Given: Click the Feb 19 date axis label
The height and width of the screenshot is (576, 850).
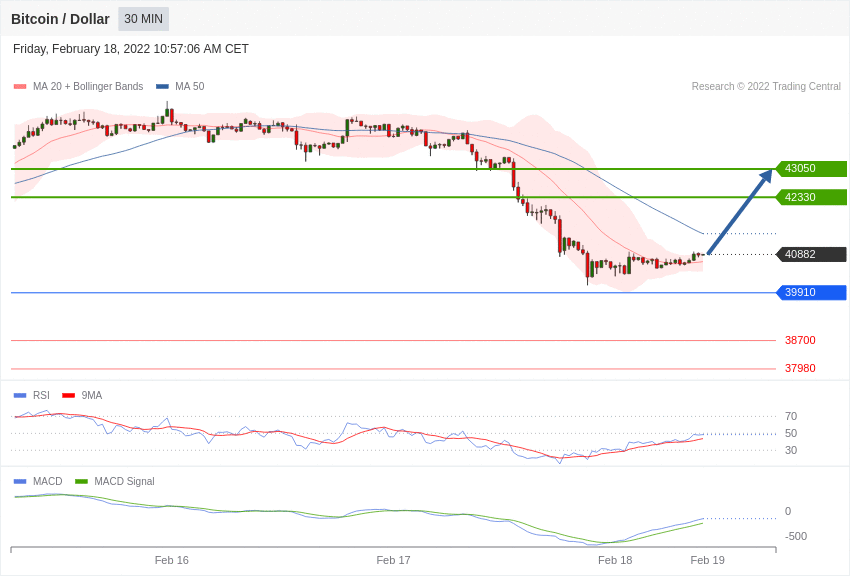Looking at the screenshot, I should point(707,560).
